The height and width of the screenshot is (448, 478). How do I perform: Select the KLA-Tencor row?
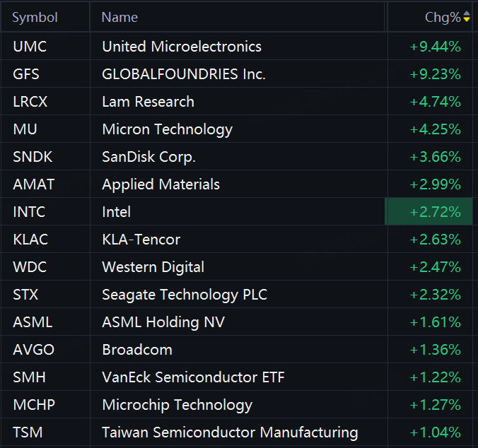click(141, 240)
